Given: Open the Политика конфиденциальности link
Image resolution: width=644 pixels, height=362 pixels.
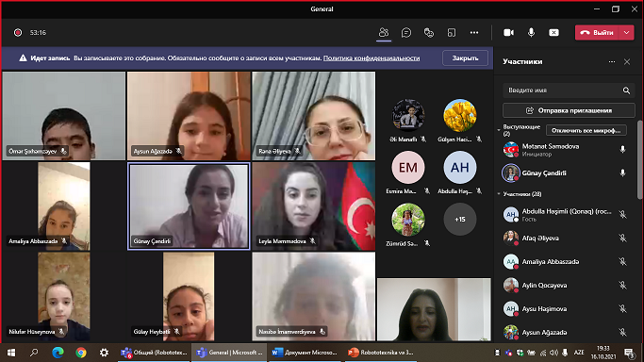Looking at the screenshot, I should coord(372,58).
